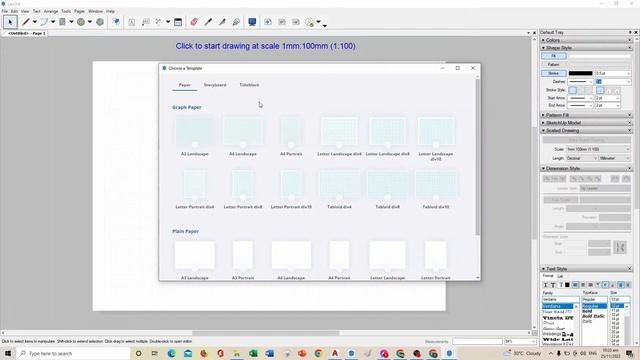Open the Arrange menu

51,11
